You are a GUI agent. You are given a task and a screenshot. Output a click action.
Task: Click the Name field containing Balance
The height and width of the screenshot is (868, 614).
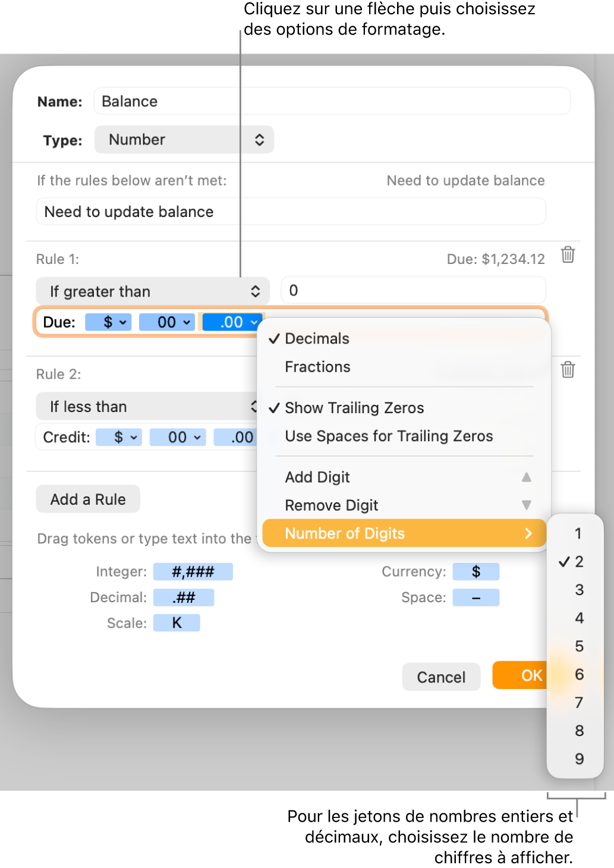point(332,102)
